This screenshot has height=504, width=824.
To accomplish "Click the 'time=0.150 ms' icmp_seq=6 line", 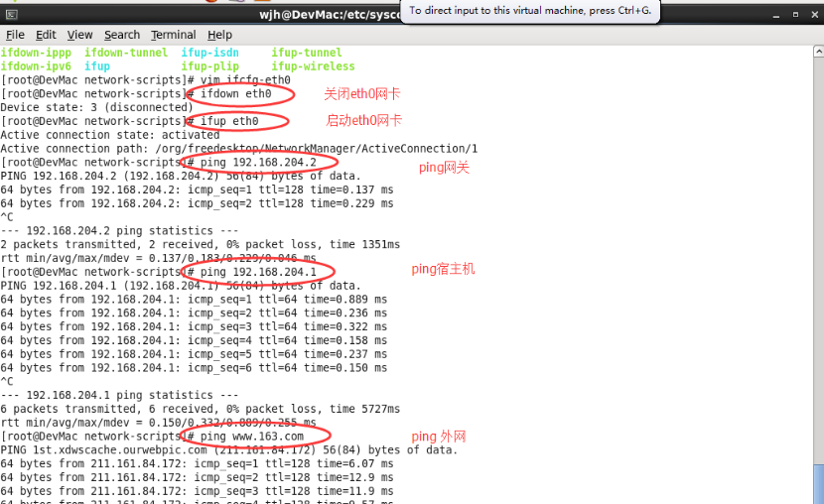I will coord(194,368).
